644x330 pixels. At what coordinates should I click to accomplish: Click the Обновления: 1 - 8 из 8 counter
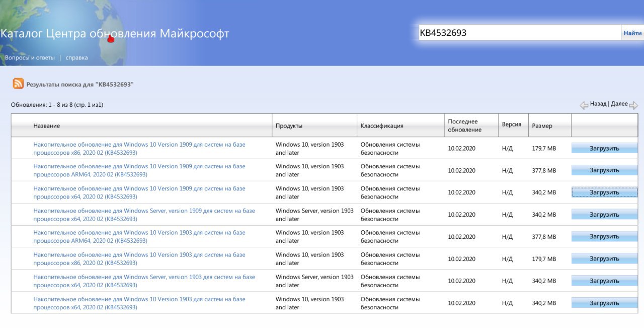click(x=57, y=105)
